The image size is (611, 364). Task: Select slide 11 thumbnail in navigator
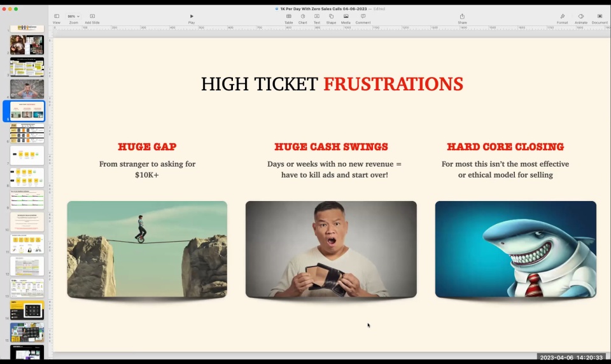pyautogui.click(x=27, y=244)
